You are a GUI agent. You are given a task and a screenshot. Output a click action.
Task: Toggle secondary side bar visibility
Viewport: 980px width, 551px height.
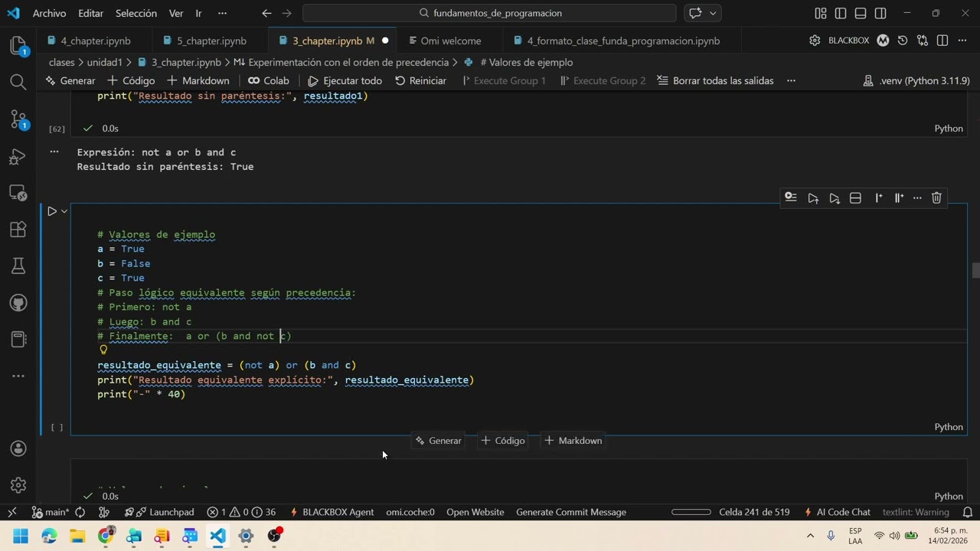point(880,13)
